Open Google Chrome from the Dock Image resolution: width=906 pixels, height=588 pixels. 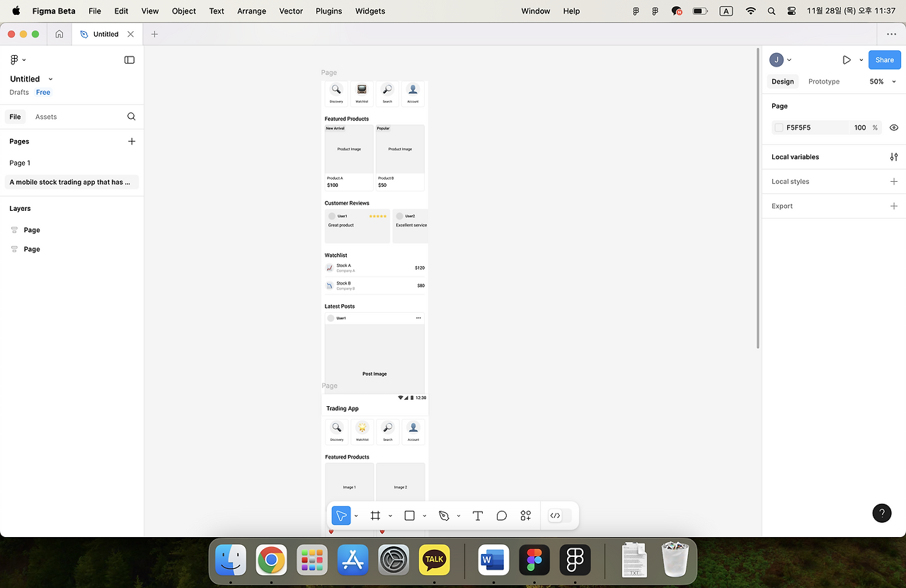point(271,560)
